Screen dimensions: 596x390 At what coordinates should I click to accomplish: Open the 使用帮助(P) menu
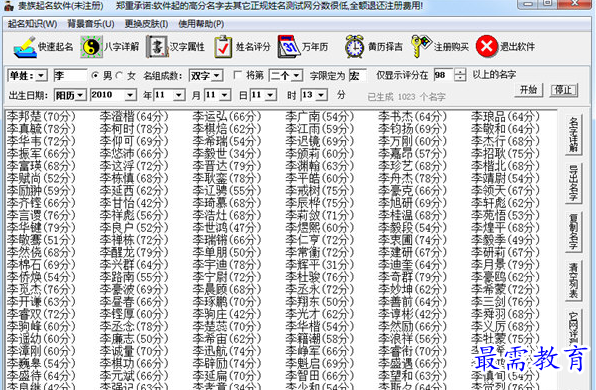coord(201,24)
